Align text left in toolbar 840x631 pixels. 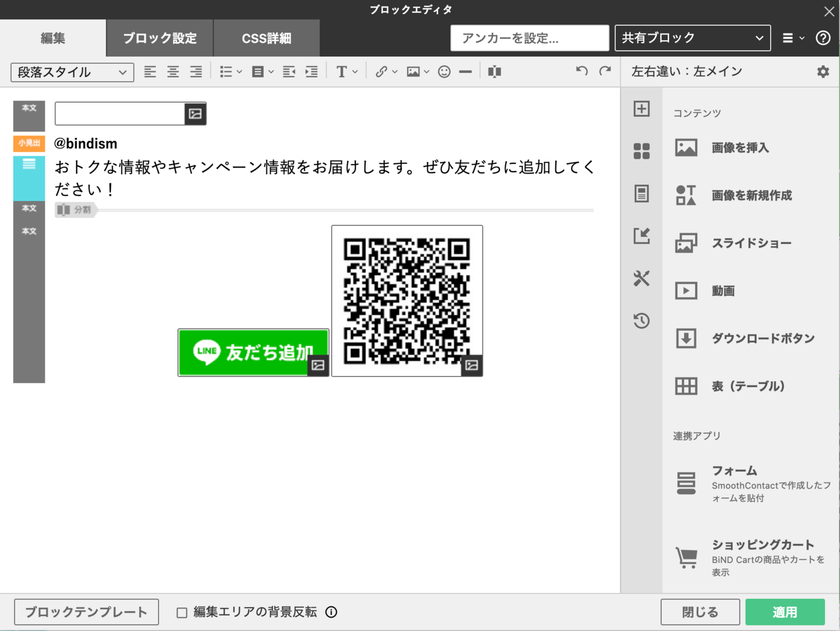pos(150,72)
